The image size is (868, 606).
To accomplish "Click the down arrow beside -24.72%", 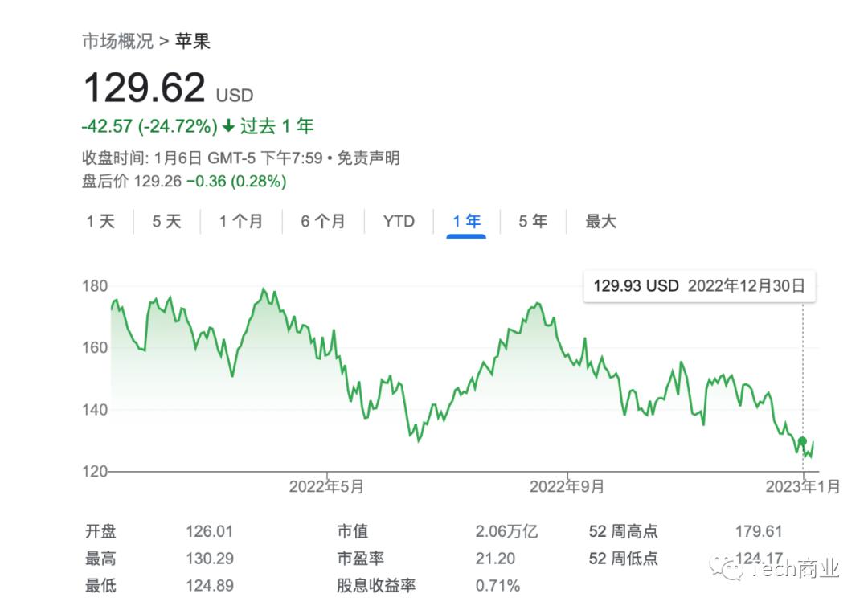I will 228,127.
